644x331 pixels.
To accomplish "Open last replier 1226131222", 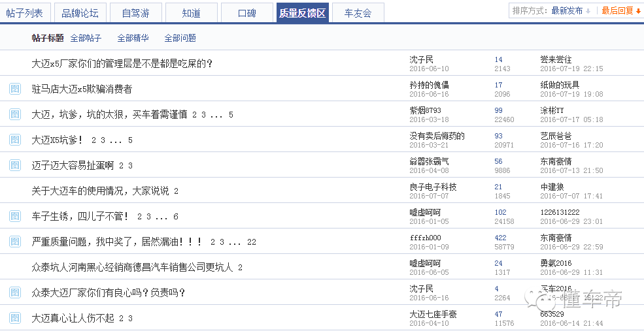I will pos(560,212).
